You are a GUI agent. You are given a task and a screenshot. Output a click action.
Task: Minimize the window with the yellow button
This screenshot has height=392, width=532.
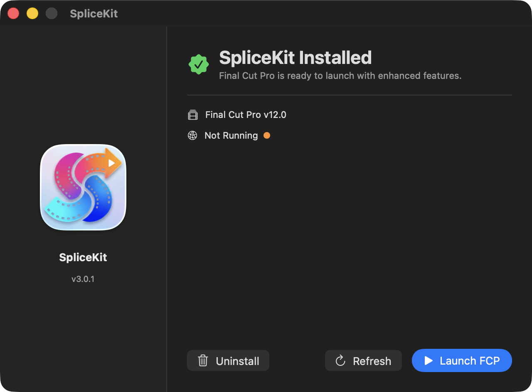[x=32, y=14]
